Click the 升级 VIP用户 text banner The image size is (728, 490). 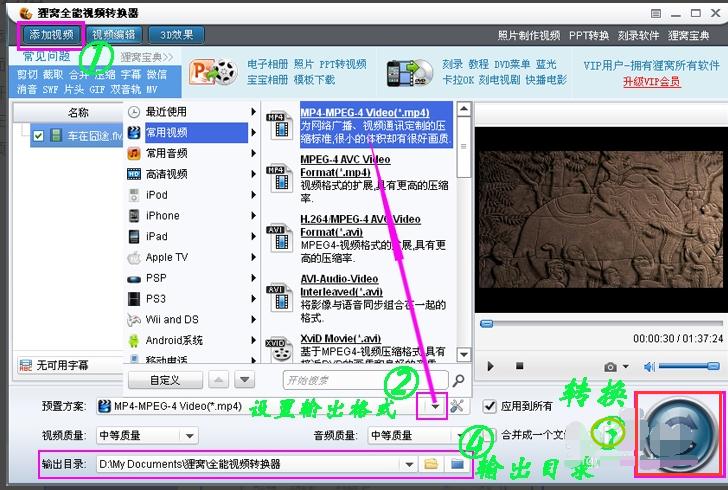651,65
